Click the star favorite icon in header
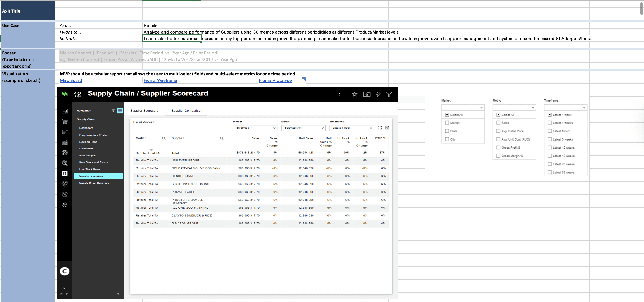This screenshot has width=644, height=302. coord(354,94)
